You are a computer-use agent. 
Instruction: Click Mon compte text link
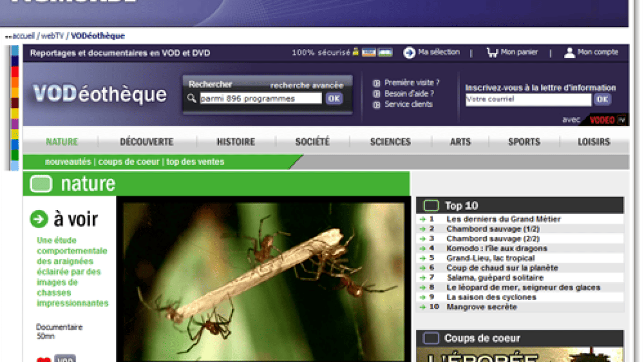(x=598, y=52)
